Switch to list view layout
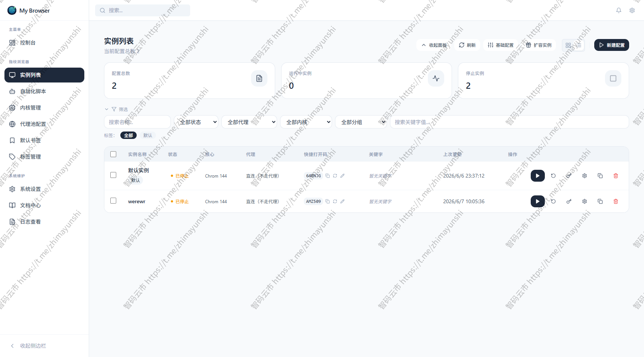 579,45
